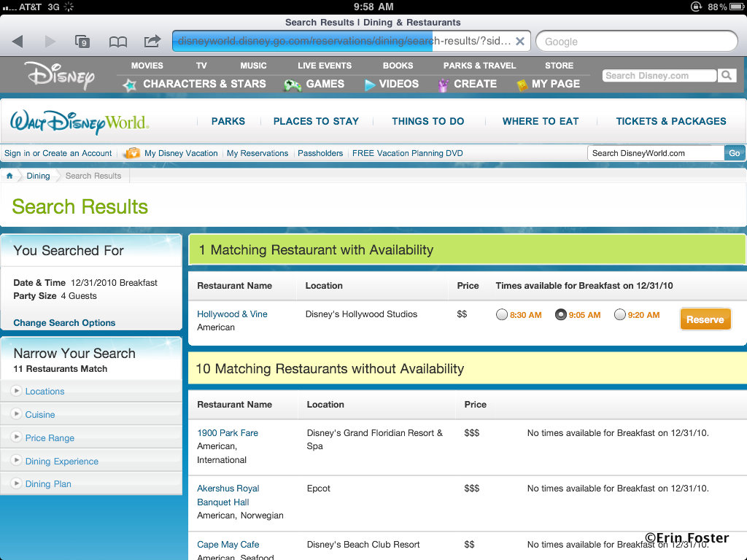Select the 9:05 AM time option
The width and height of the screenshot is (747, 560).
(x=560, y=315)
